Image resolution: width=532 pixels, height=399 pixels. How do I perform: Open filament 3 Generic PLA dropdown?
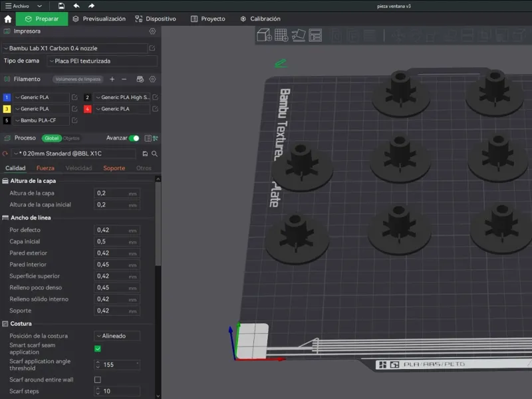[x=41, y=109]
